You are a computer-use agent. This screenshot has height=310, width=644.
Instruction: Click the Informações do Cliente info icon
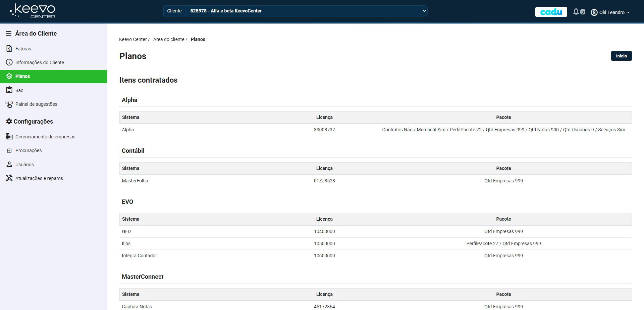[9, 62]
